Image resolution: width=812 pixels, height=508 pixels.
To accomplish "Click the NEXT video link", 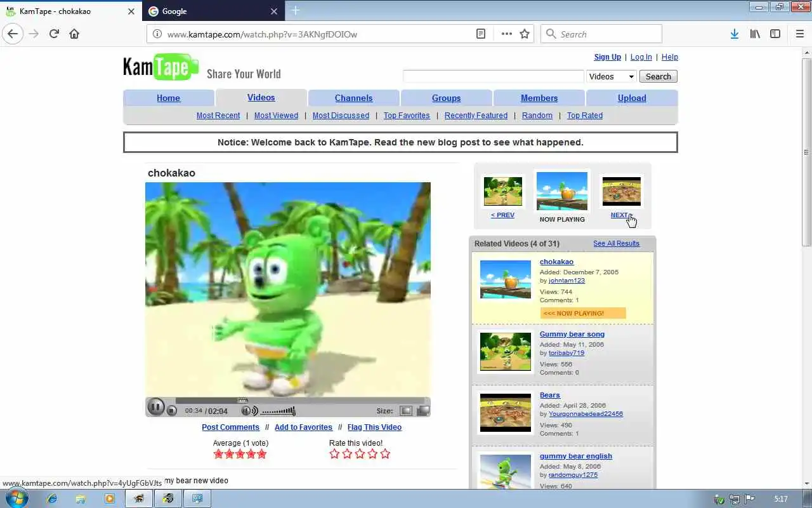I will click(x=620, y=215).
